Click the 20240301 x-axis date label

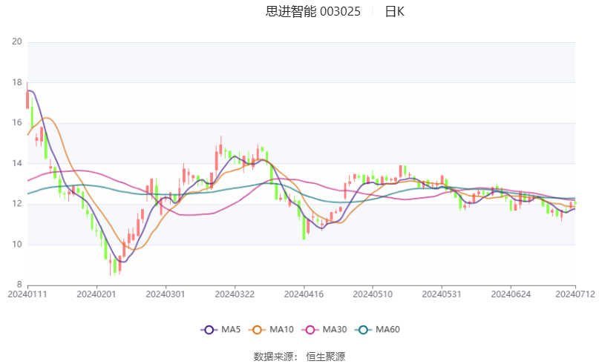[x=166, y=294]
